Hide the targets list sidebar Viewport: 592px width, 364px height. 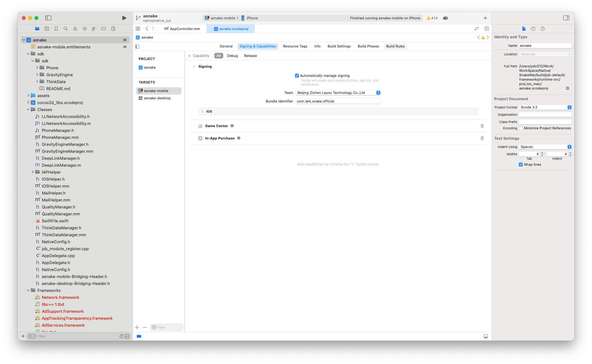(137, 46)
